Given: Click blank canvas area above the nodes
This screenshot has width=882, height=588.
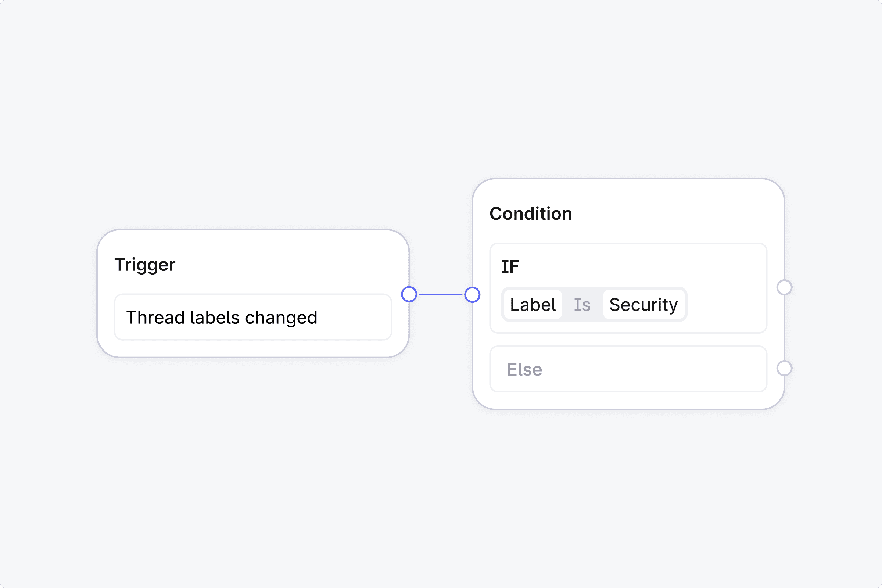Looking at the screenshot, I should pyautogui.click(x=441, y=94).
